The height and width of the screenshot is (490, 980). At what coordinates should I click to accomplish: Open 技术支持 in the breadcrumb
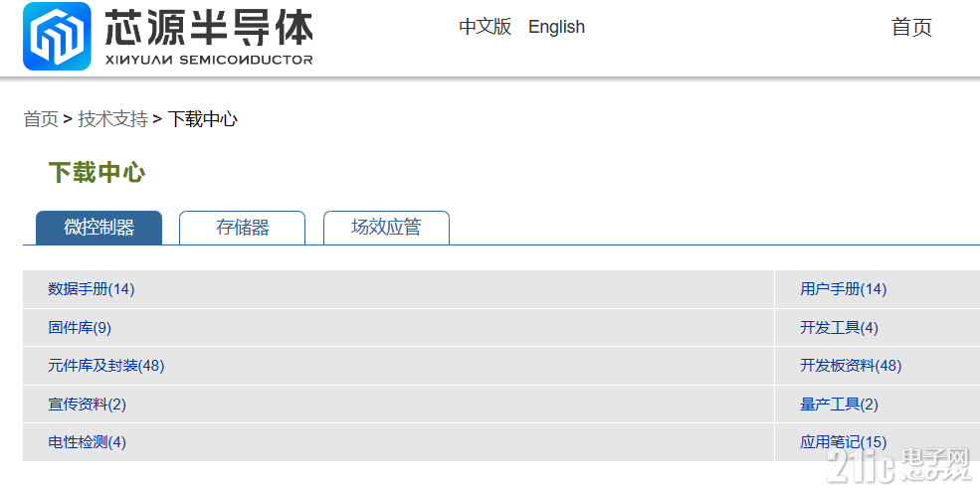tap(112, 118)
